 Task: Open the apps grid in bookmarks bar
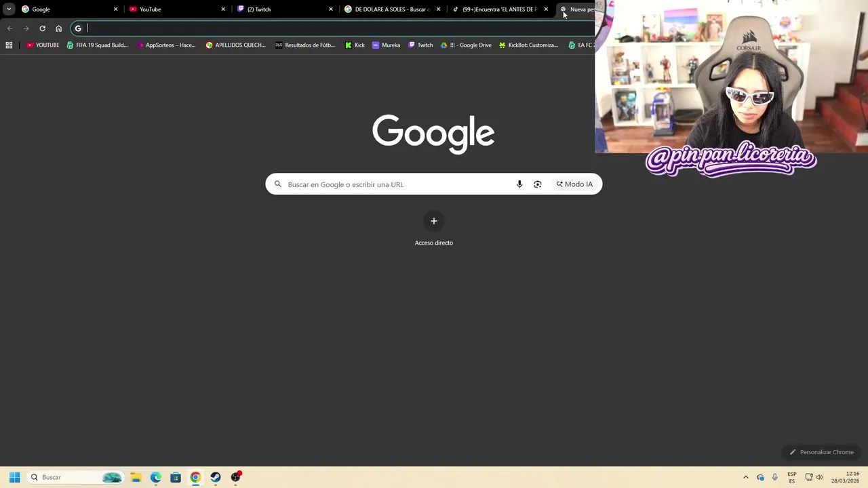(9, 45)
